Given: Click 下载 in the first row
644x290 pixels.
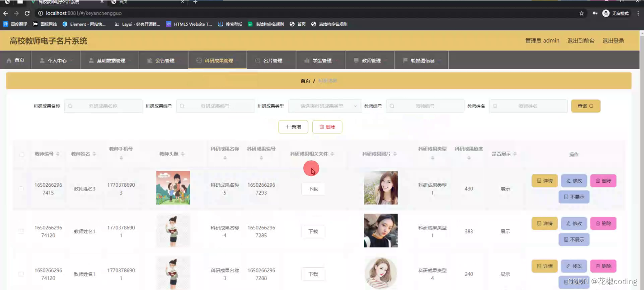Looking at the screenshot, I should click(x=313, y=189).
